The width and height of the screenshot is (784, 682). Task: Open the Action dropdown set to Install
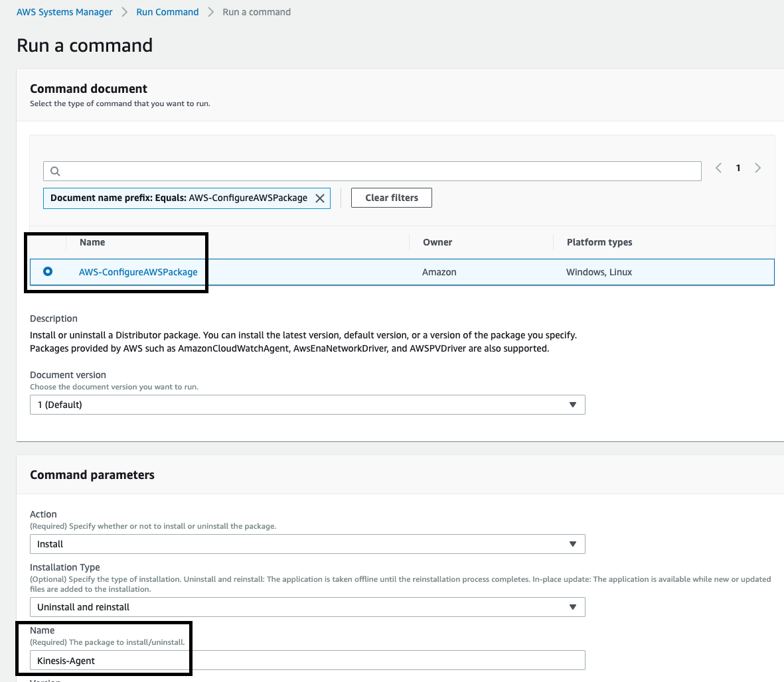click(x=307, y=544)
